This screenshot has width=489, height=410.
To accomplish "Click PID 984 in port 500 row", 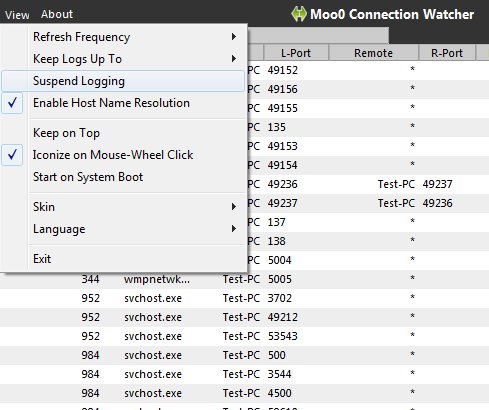I will click(x=90, y=355).
